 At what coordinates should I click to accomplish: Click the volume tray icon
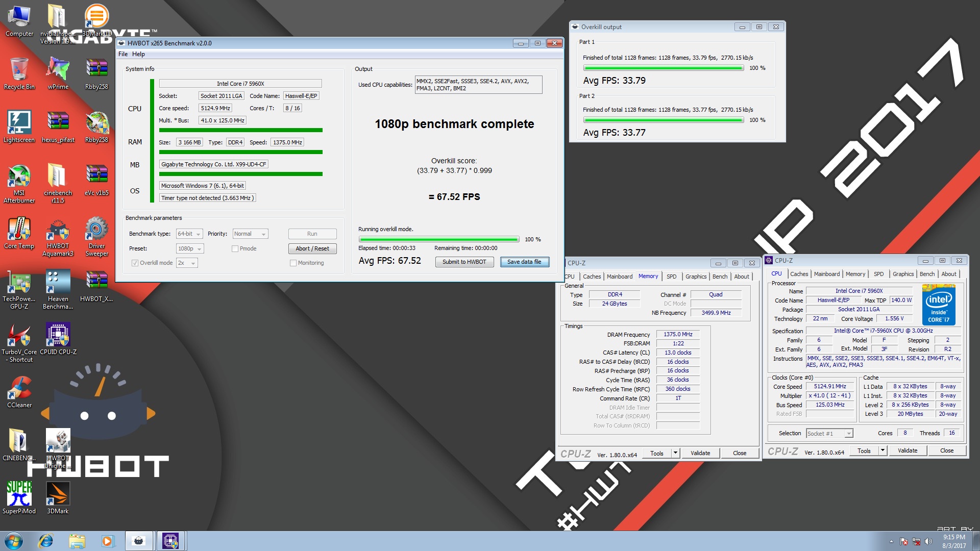[x=928, y=541]
